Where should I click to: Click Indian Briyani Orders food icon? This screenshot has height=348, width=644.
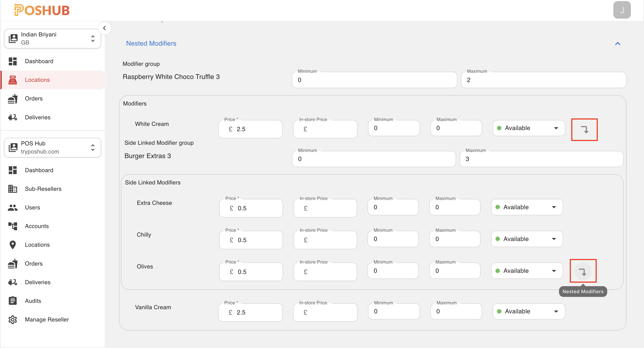point(12,99)
